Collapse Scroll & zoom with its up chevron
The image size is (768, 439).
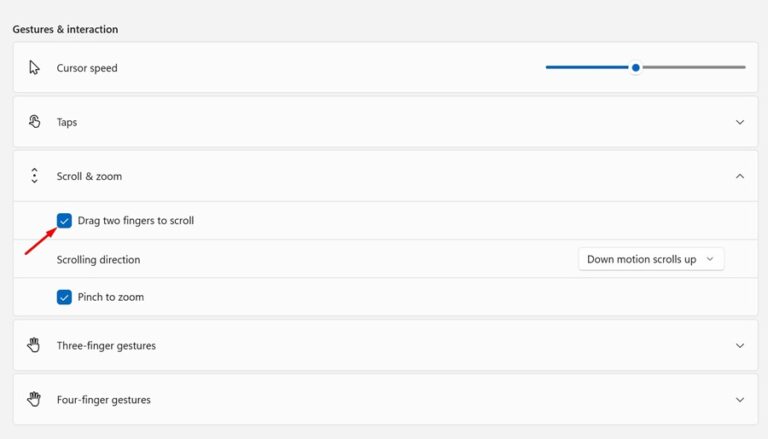click(x=740, y=176)
